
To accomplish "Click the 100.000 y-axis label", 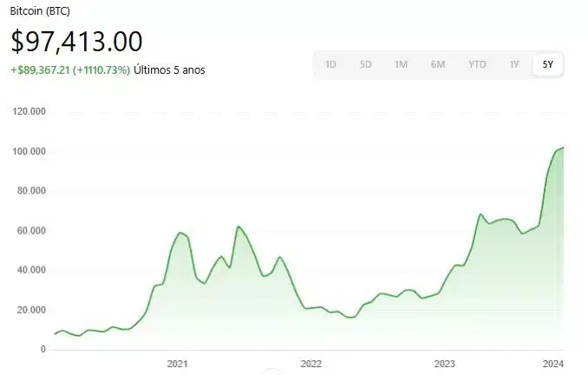I will [x=29, y=151].
